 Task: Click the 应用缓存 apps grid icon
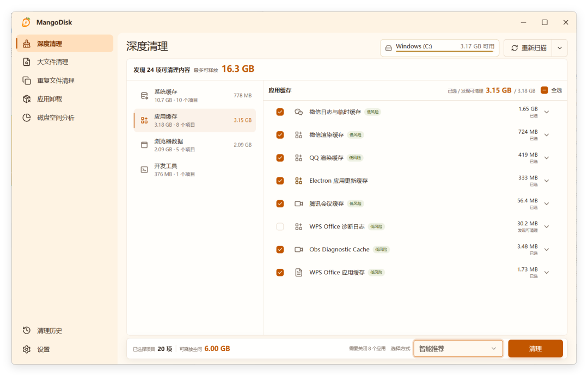tap(144, 120)
